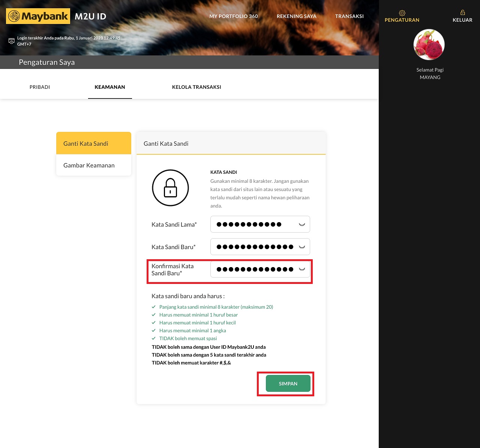480x448 pixels.
Task: Click the Pengaturan label
Action: point(402,20)
